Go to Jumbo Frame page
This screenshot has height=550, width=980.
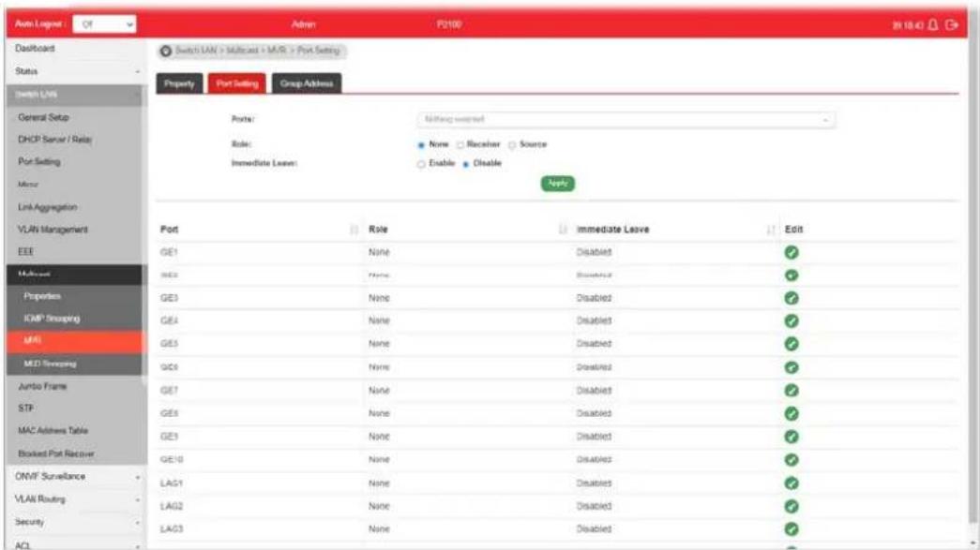click(x=42, y=386)
